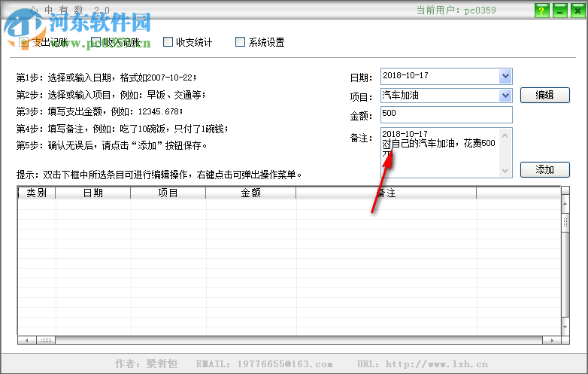Screen dimensions: 588x374
Task: Click the 当前用户: pc0359 label
Action: 456,10
